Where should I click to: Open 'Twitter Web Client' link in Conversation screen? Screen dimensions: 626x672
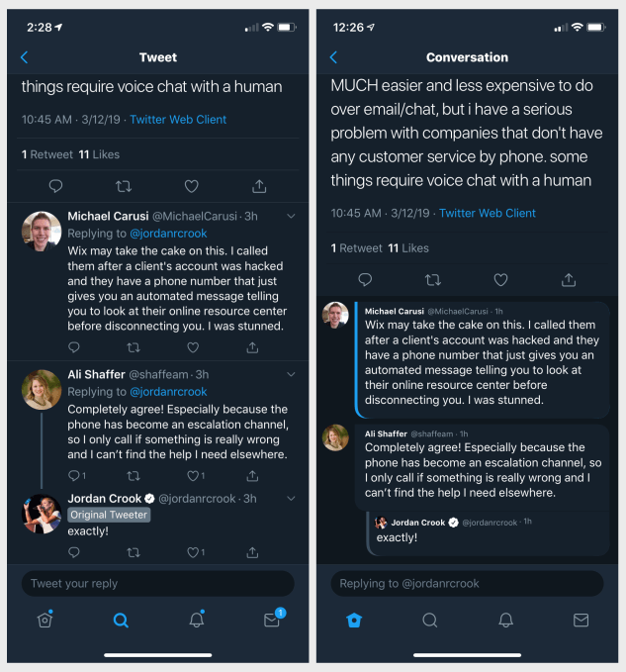click(x=487, y=213)
